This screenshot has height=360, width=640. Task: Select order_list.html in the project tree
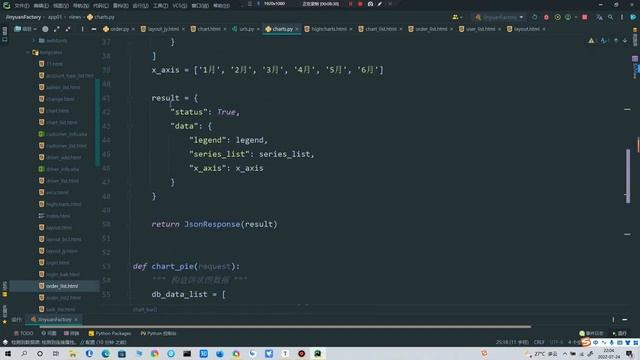62,286
